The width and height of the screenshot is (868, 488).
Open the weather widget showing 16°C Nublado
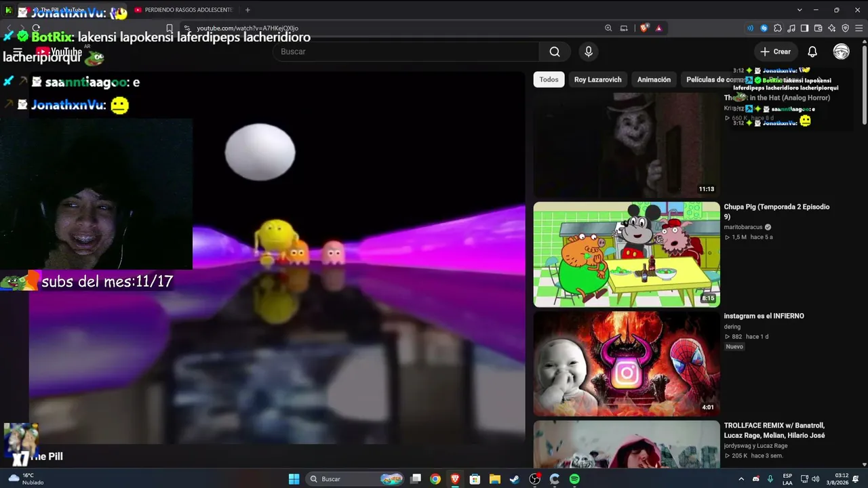(26, 479)
